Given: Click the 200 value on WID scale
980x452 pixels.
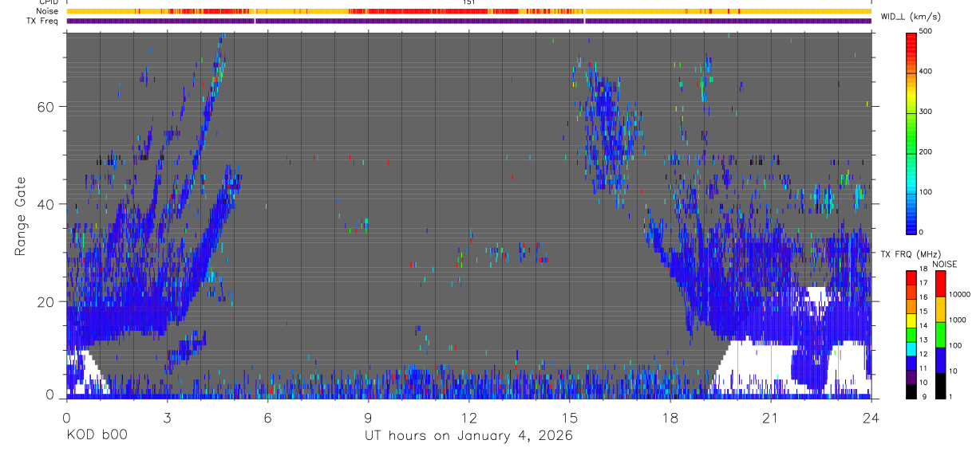Looking at the screenshot, I should pos(926,151).
